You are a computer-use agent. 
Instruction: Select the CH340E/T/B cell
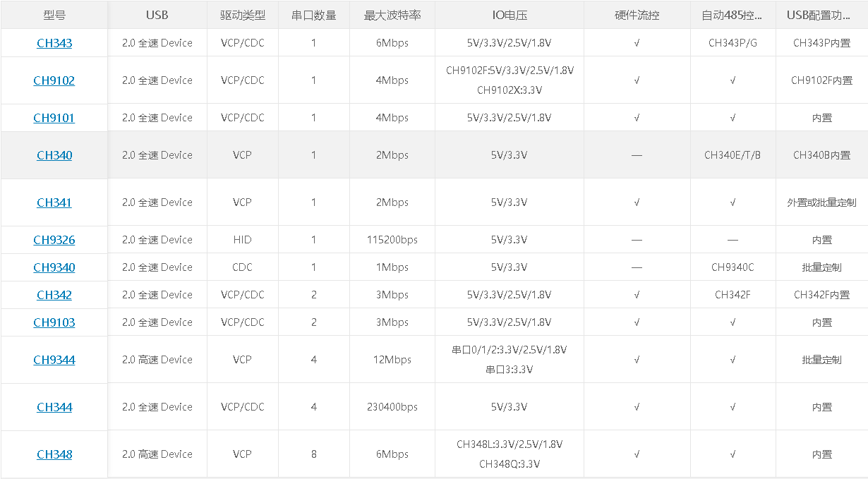tap(733, 155)
